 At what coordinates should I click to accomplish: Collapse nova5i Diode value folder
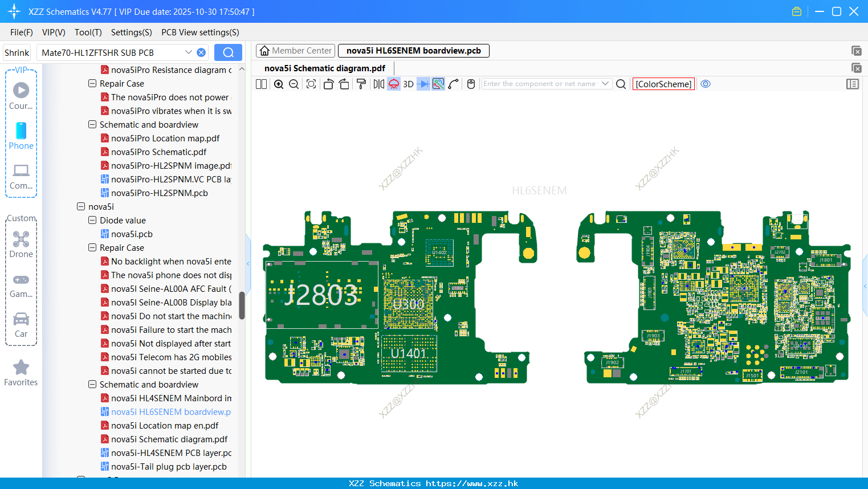coord(92,220)
